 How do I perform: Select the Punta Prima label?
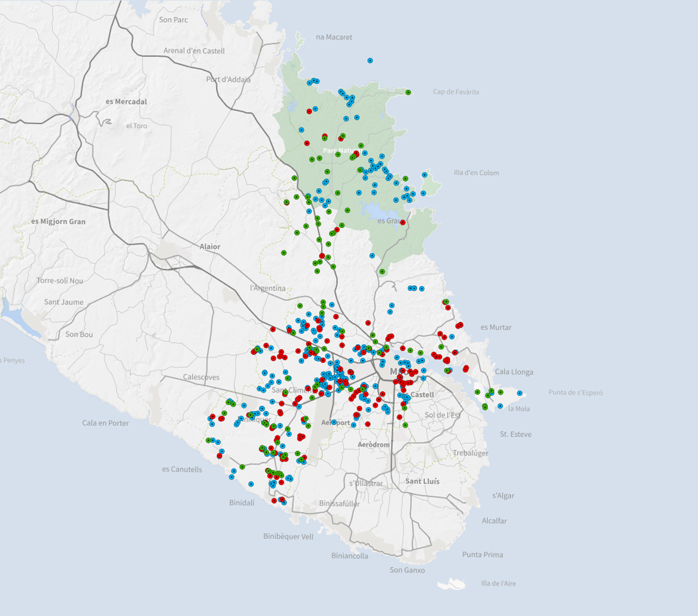482,555
